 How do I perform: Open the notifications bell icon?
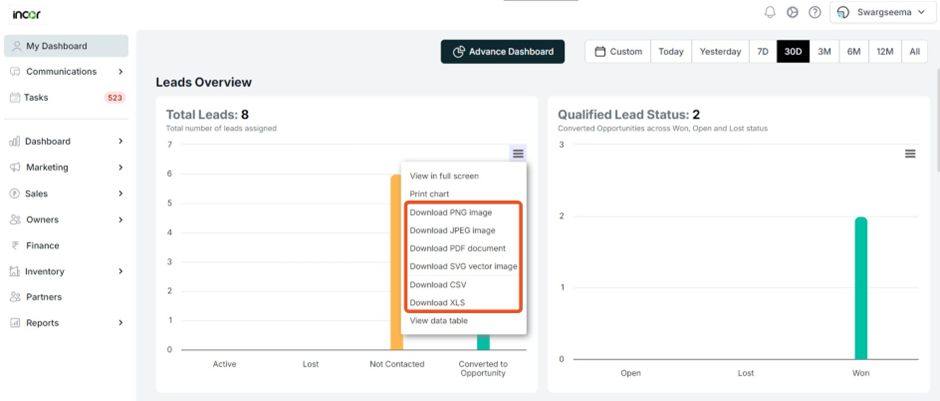tap(770, 13)
